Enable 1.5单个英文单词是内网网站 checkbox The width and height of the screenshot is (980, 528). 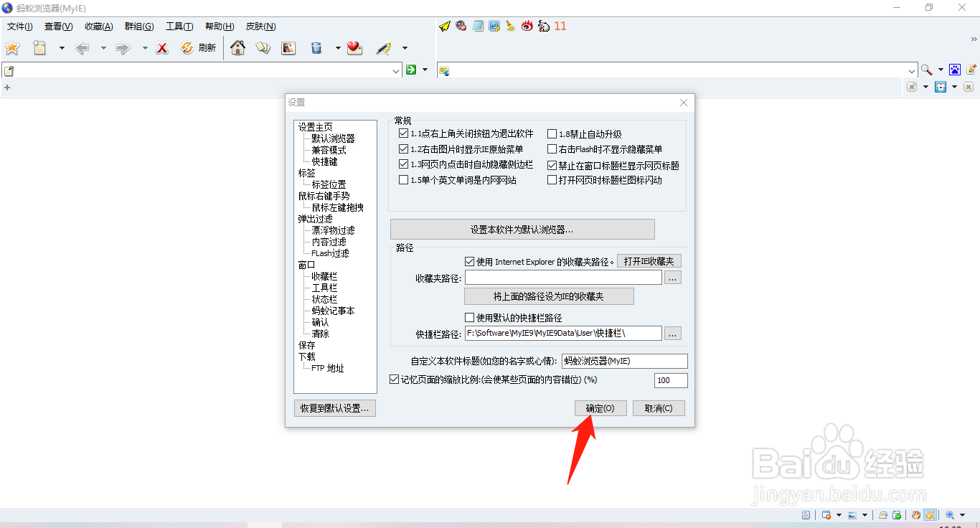click(x=403, y=180)
